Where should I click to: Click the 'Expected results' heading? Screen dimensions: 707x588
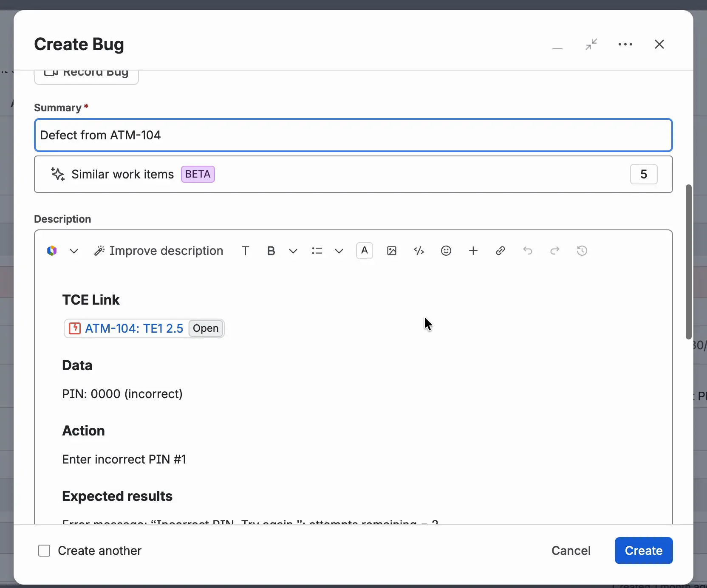click(117, 496)
